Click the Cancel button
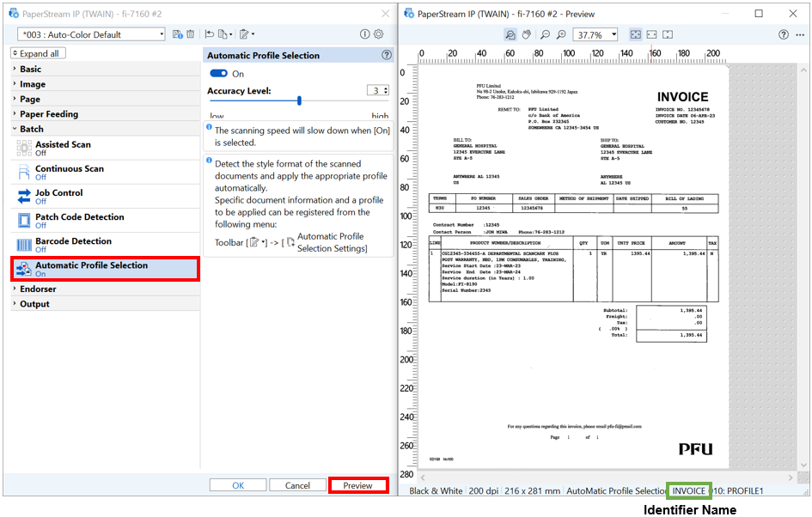Image resolution: width=812 pixels, height=517 pixels. coord(297,485)
